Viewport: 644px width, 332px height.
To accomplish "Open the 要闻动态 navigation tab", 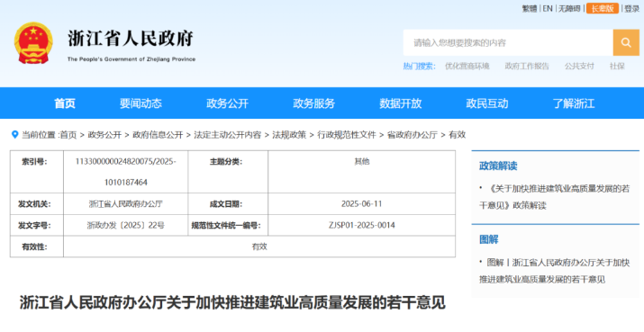I will (x=141, y=103).
